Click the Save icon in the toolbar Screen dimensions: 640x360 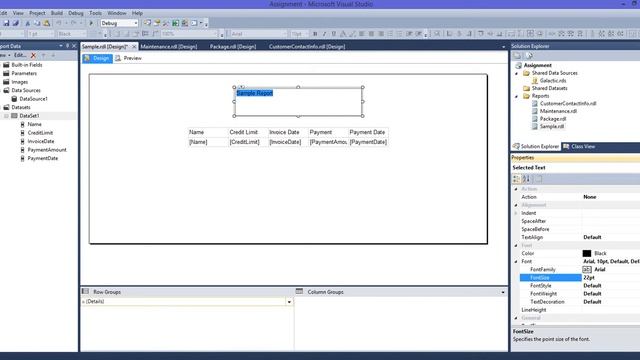(6, 23)
